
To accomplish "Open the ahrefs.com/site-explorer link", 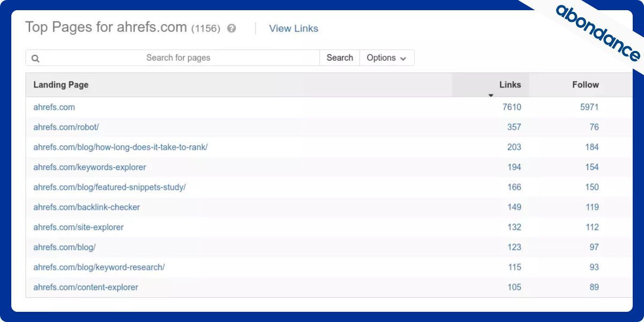I will 78,227.
